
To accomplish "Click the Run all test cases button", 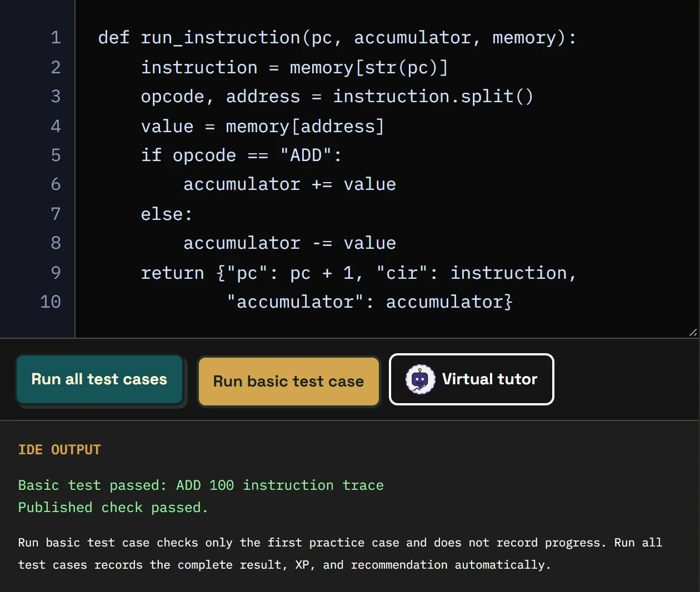I will tap(99, 379).
